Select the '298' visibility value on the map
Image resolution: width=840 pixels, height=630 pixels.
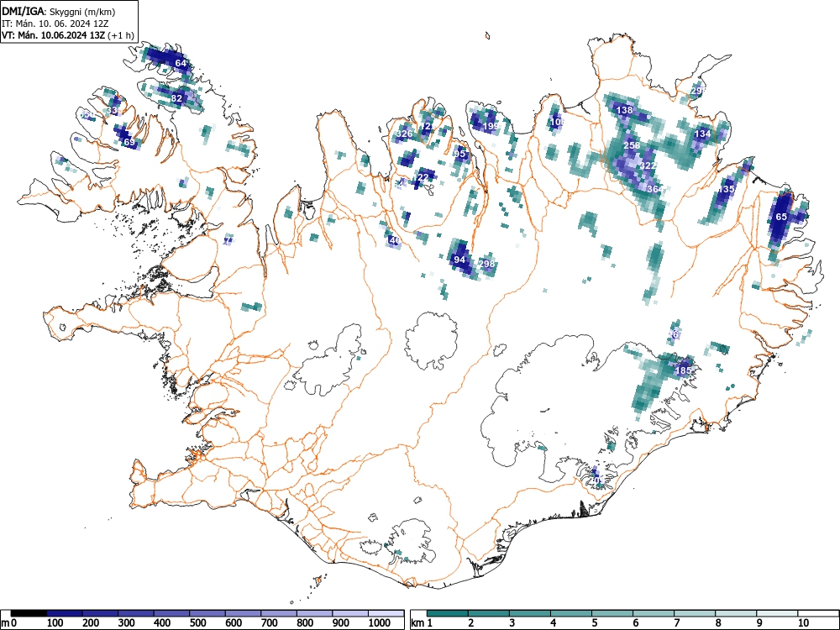click(x=486, y=264)
